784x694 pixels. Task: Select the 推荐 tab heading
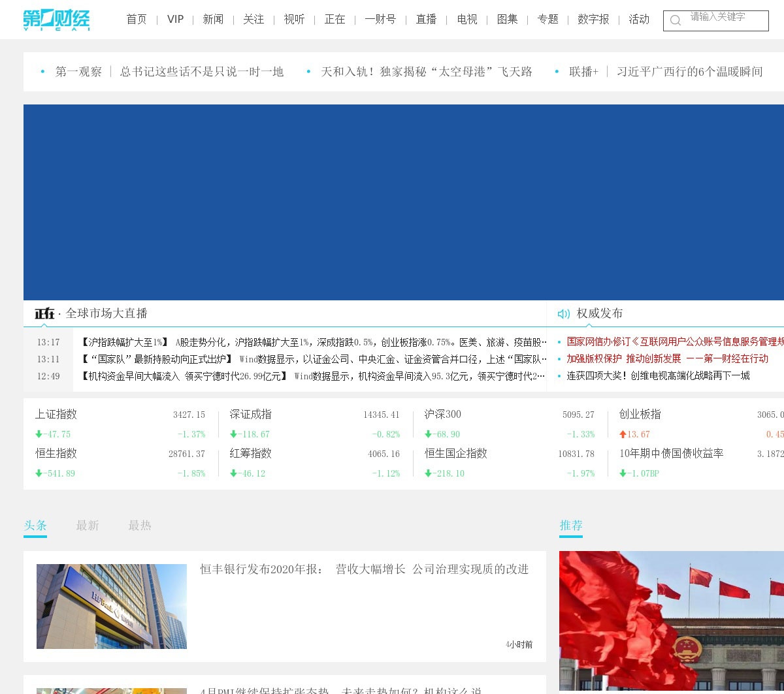(x=571, y=526)
